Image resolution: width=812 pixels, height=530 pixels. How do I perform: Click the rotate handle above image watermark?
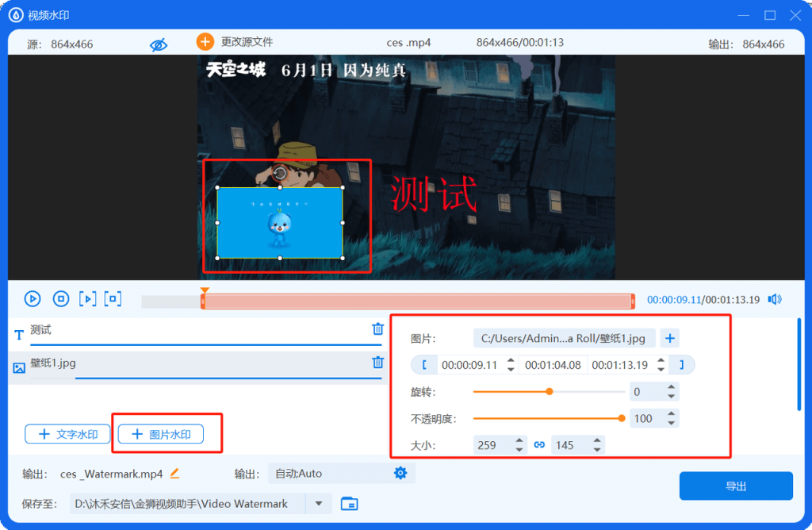(280, 172)
